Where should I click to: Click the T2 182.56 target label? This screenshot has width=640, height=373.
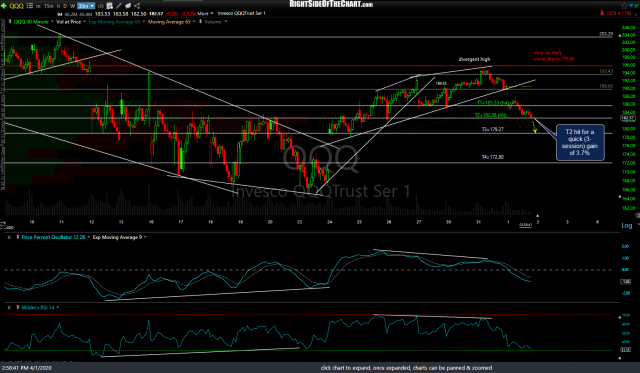[x=491, y=115]
